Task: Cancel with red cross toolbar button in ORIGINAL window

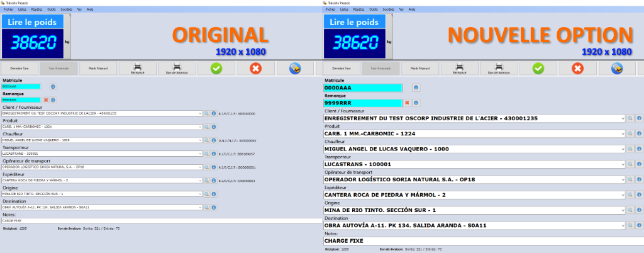Action: 255,68
